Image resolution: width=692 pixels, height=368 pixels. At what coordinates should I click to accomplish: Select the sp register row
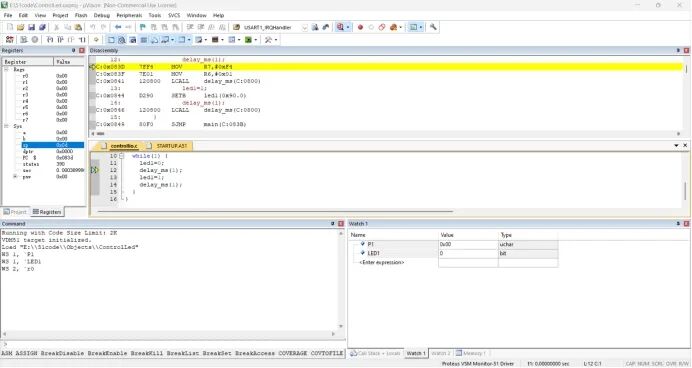53,145
